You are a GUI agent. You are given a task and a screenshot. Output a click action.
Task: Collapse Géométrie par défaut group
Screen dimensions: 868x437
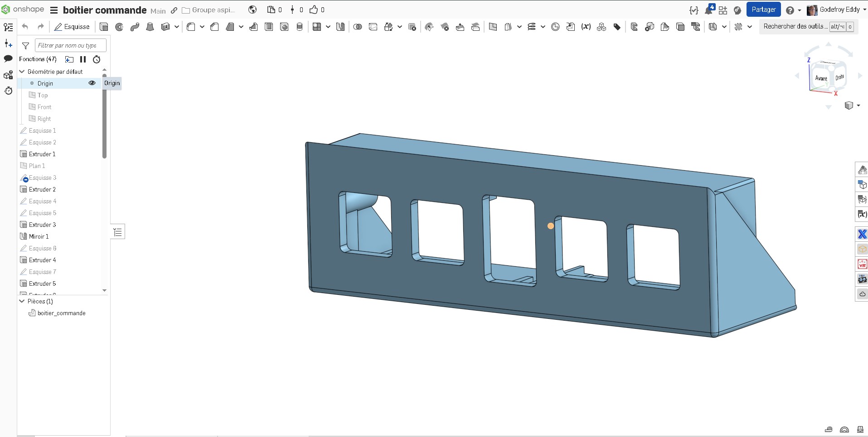tap(22, 72)
